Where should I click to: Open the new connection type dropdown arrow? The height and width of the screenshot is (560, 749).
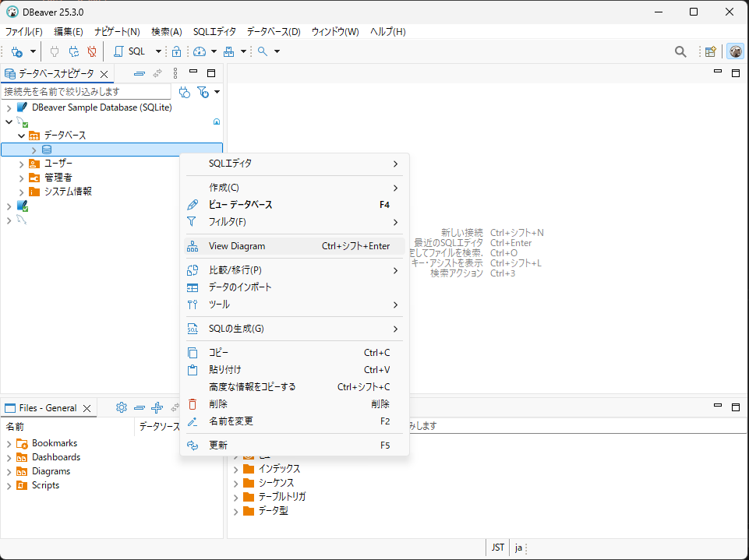point(33,51)
